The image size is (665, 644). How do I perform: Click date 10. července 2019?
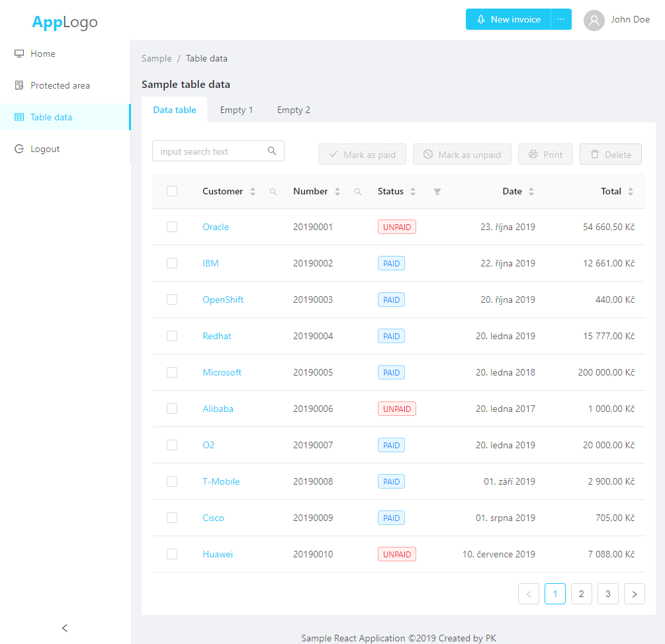[499, 555]
